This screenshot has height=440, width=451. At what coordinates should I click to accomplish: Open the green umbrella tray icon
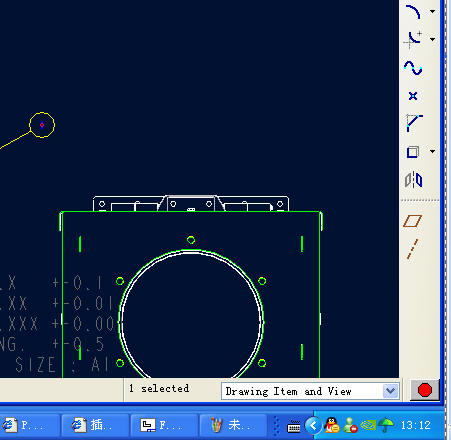(x=386, y=425)
